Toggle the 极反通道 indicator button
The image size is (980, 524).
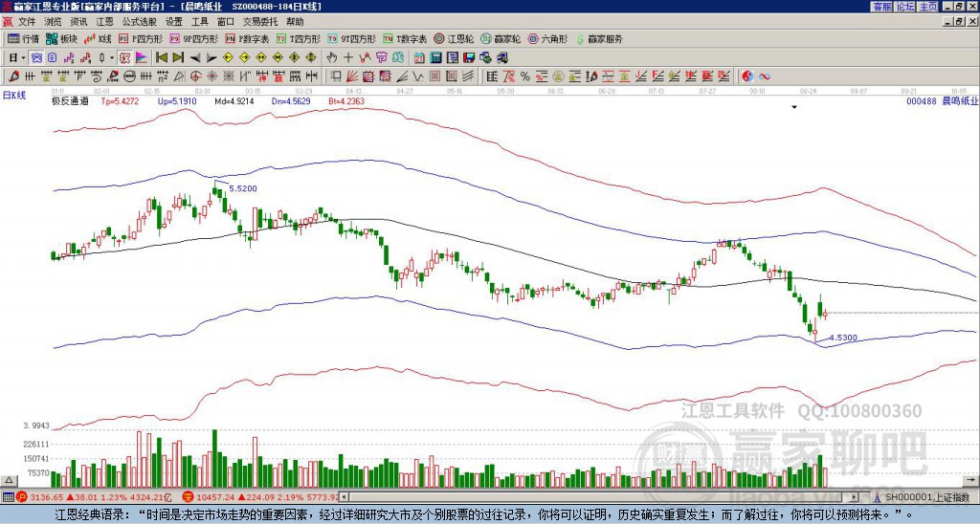pos(70,101)
